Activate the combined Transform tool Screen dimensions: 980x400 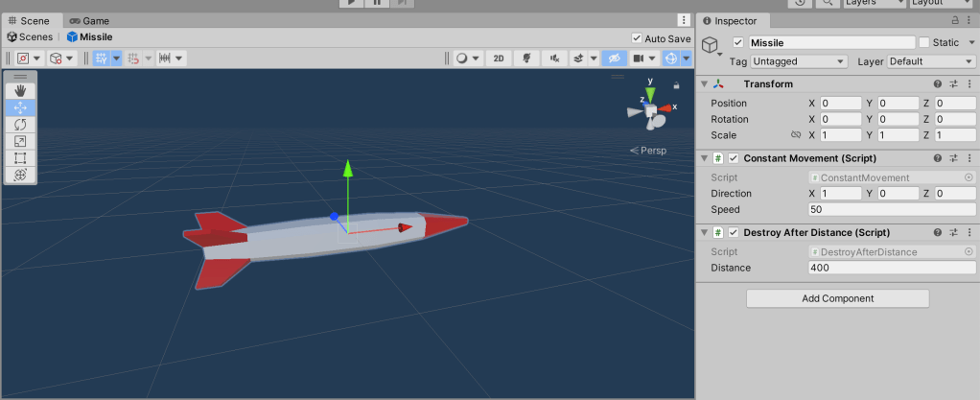tap(20, 176)
